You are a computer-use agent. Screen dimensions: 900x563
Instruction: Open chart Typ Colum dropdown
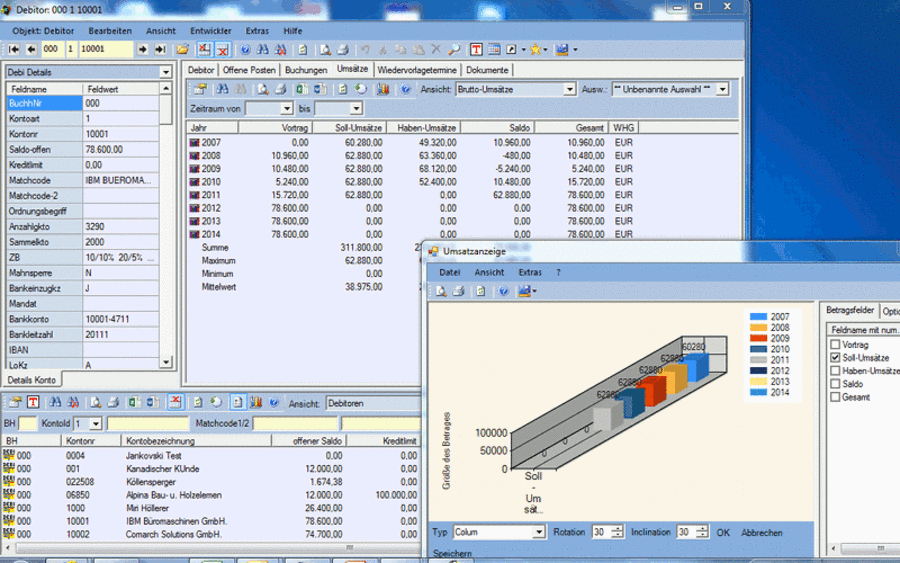pyautogui.click(x=538, y=533)
